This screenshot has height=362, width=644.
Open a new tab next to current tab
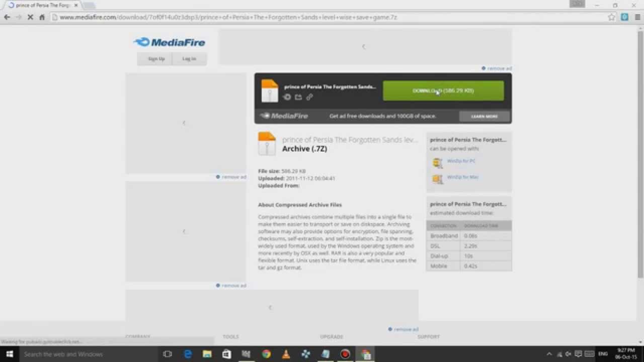click(89, 6)
